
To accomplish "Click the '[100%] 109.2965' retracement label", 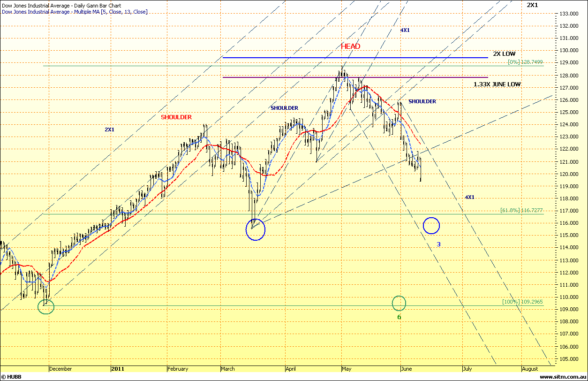I will [522, 302].
